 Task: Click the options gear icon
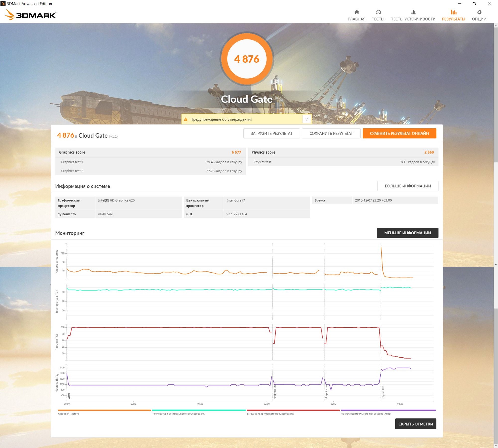point(479,12)
